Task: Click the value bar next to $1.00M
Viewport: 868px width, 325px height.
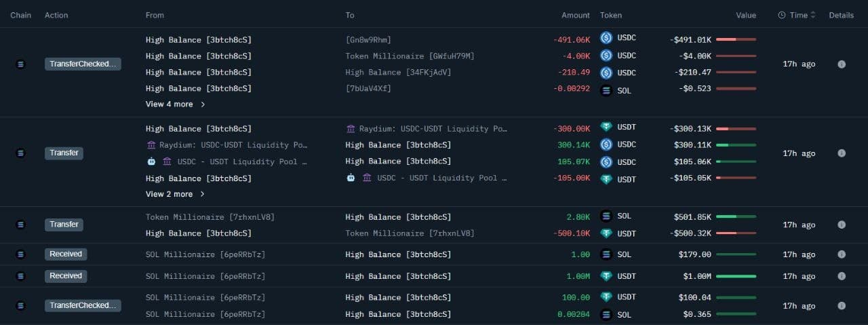Action: click(736, 276)
